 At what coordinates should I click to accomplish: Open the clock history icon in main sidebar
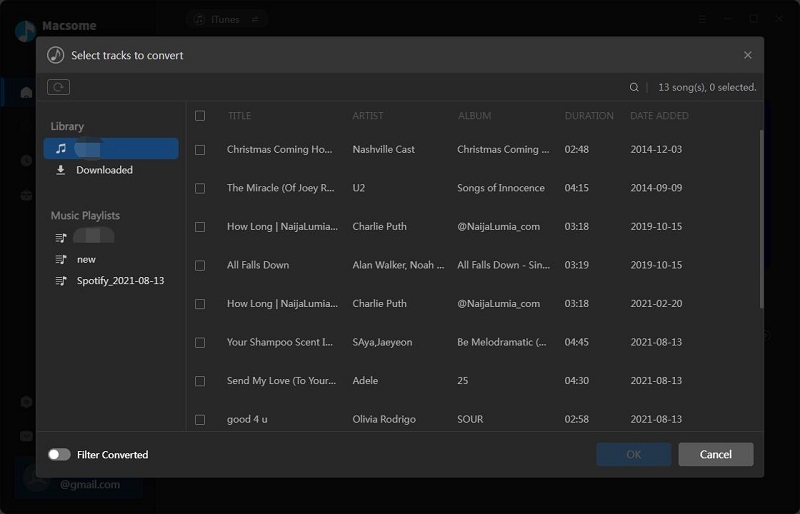(26, 161)
